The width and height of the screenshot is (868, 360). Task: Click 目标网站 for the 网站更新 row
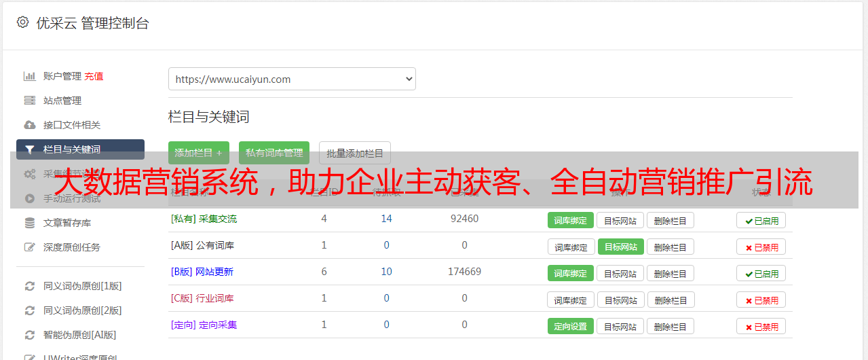pyautogui.click(x=620, y=273)
